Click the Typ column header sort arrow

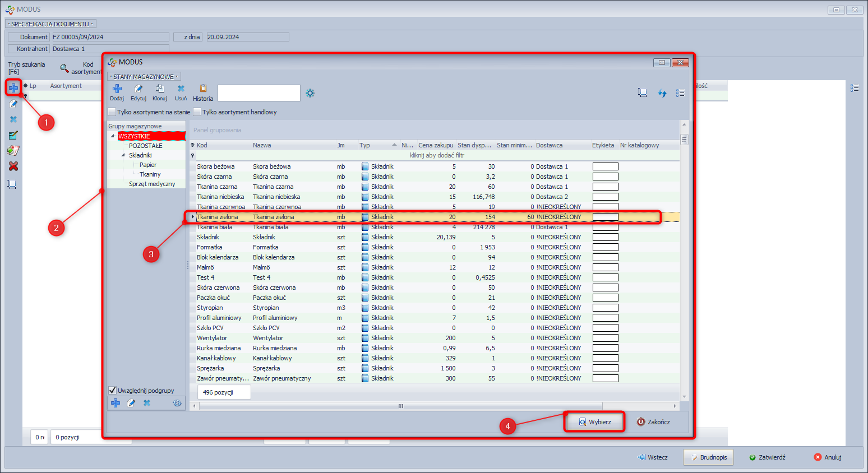coord(394,145)
